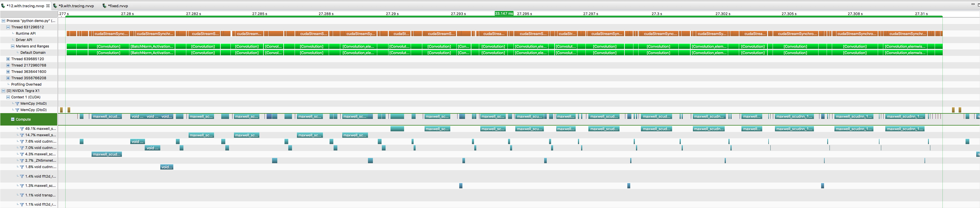Click filter icon on 7.6% void cudnn row
The image size is (980, 208).
tap(22, 141)
